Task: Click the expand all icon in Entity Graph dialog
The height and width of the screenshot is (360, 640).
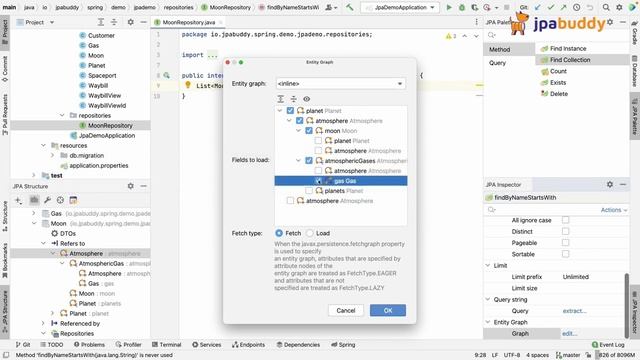Action: coord(281,99)
